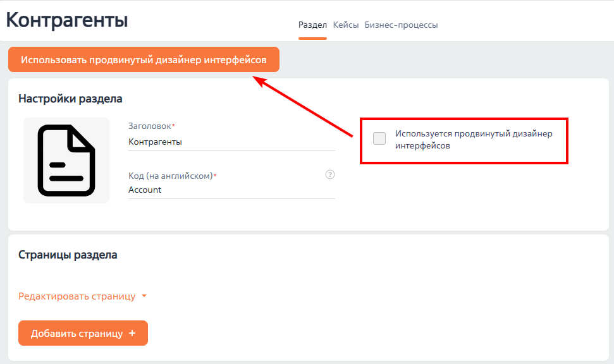Screen dimensions: 614x364
Task: Click Использовать продвинутый дизайнер интерфейсов button
Action: (x=143, y=59)
